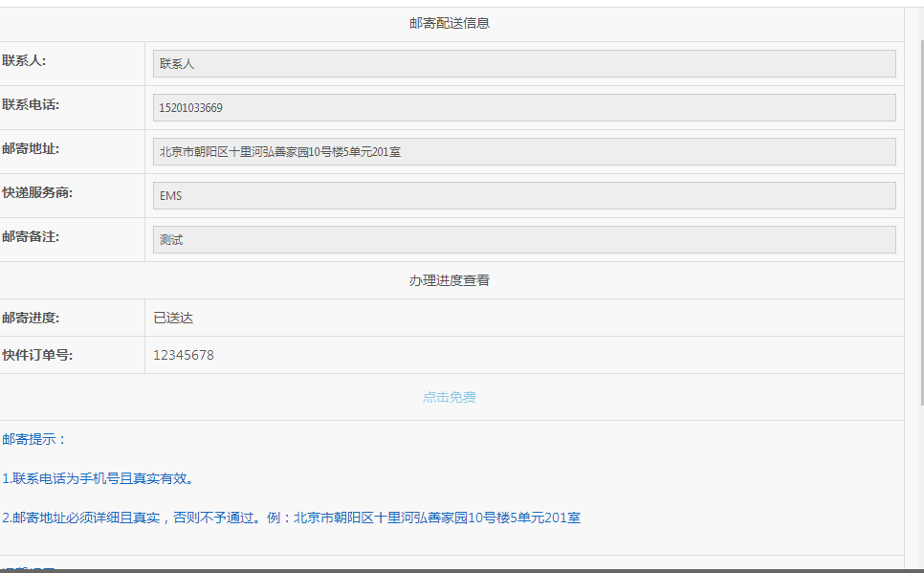
Task: Click the 办理进度查看 section header
Action: pos(450,280)
